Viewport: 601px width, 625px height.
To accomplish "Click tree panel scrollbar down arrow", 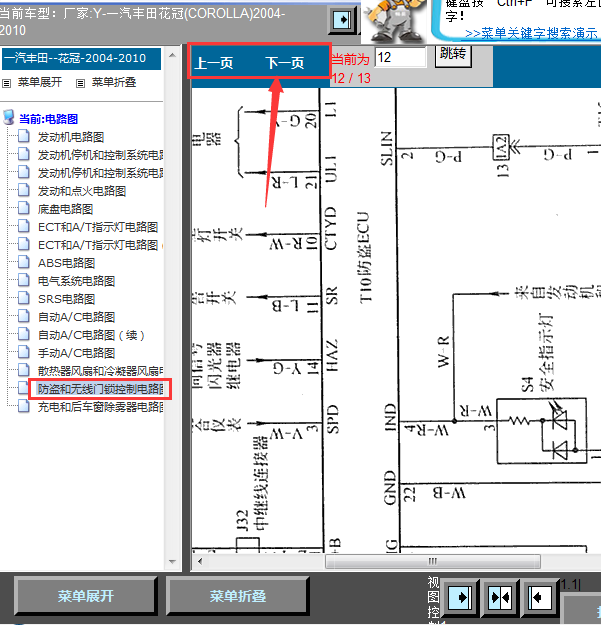I will pos(173,562).
